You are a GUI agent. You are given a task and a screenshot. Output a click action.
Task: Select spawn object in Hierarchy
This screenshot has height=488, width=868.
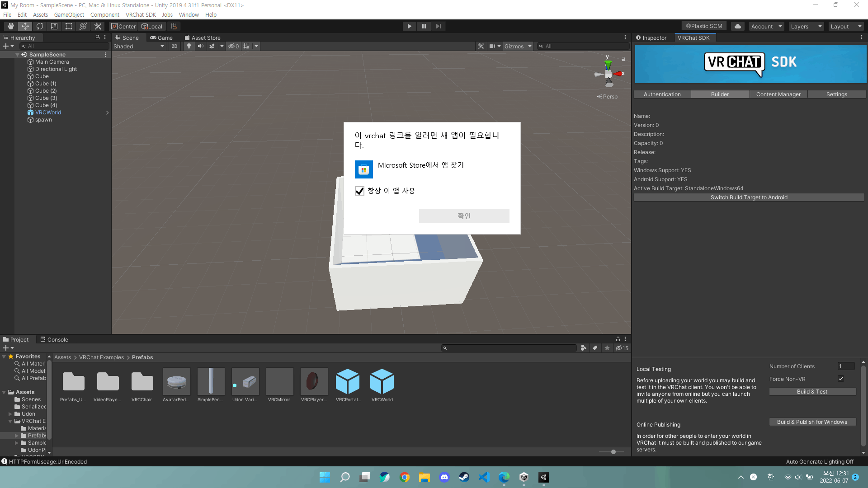43,120
